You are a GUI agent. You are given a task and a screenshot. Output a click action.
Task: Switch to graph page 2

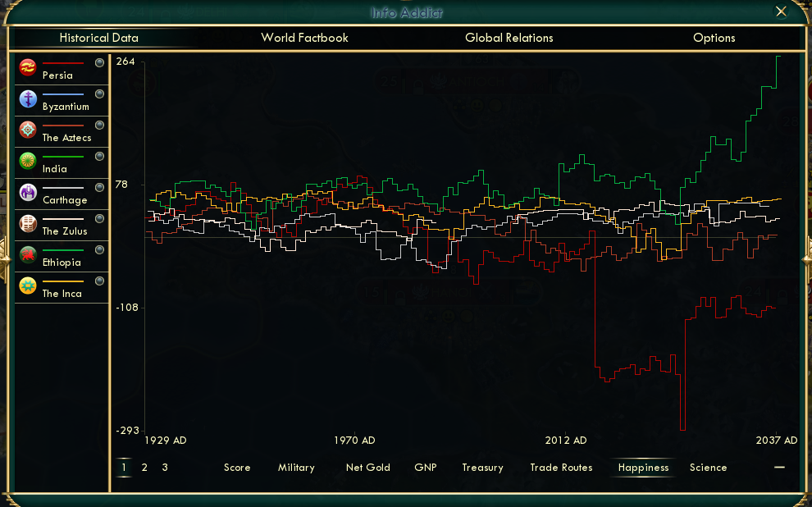coord(144,468)
